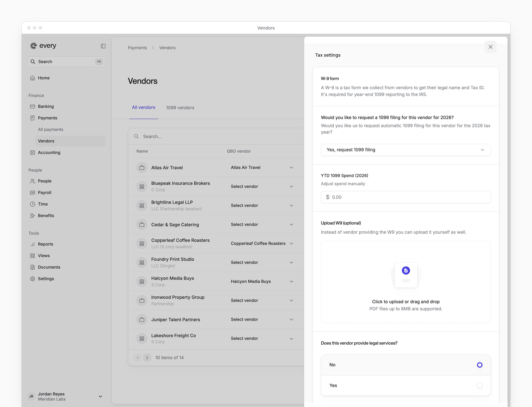Open the Halcyon Media Buys QBO vendor dropdown
The image size is (532, 407).
262,282
